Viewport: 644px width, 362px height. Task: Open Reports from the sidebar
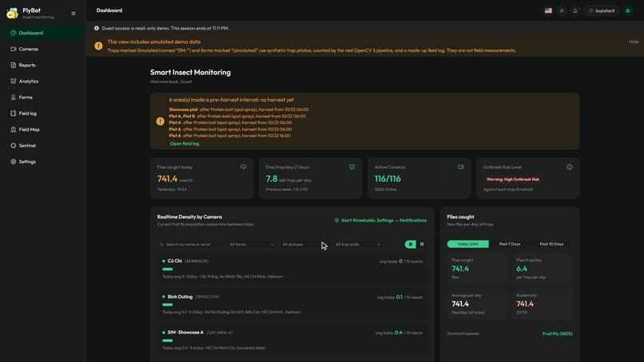[x=43, y=65]
